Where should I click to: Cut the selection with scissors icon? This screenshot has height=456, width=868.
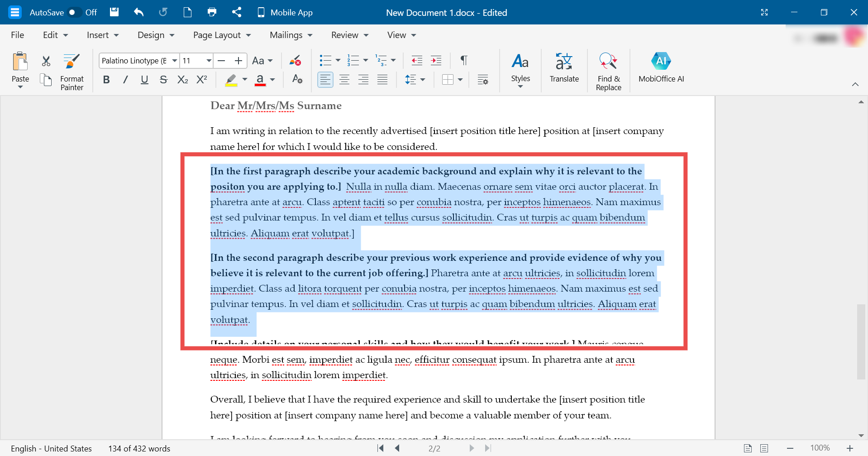pos(46,61)
